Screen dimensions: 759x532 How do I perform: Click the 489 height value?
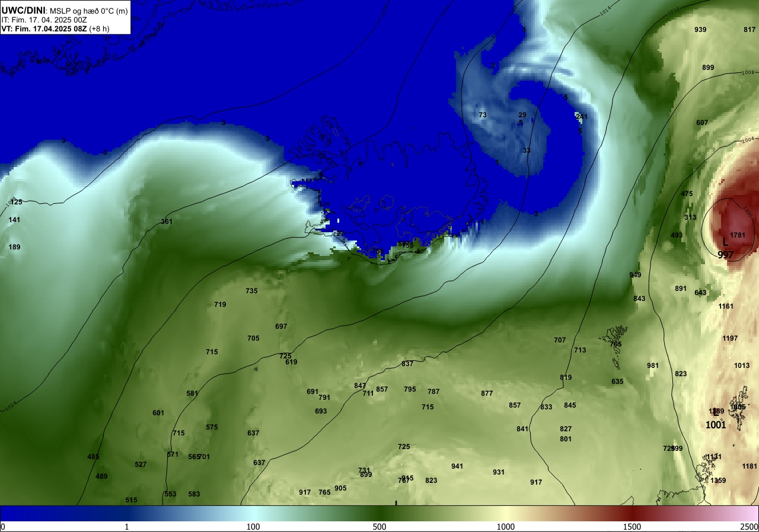[101, 476]
